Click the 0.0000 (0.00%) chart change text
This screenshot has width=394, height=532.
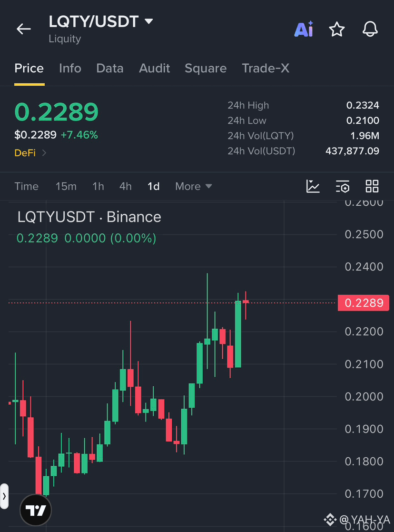point(110,238)
